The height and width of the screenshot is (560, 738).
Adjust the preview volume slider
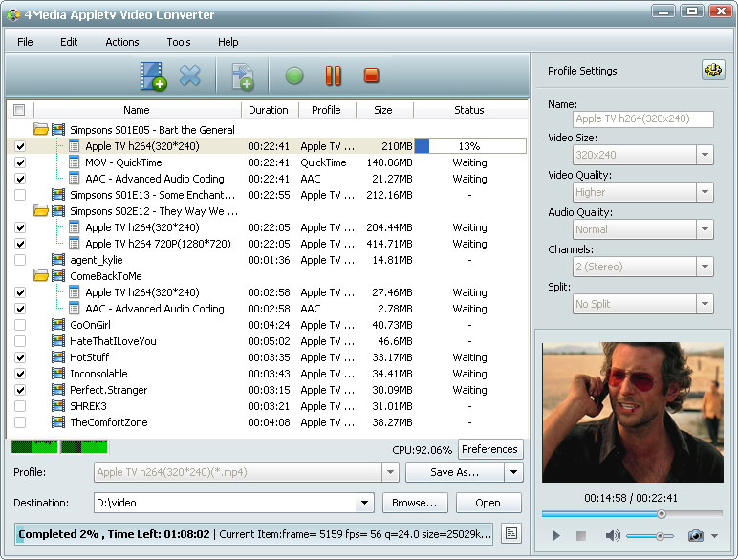point(650,536)
